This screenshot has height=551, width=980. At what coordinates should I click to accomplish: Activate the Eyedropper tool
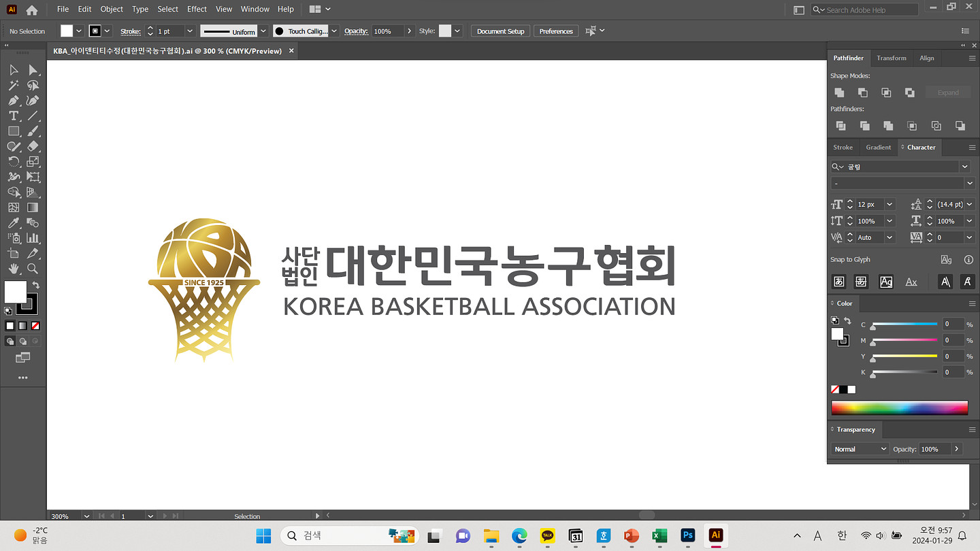coord(14,222)
